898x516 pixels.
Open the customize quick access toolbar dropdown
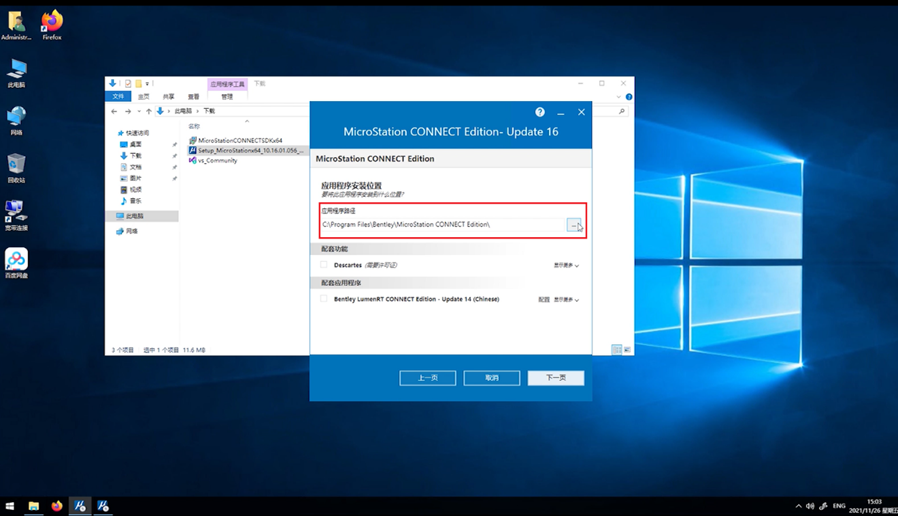coord(147,84)
